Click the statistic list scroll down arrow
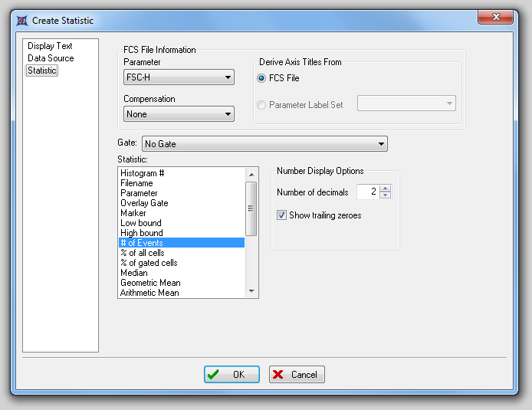 (251, 291)
